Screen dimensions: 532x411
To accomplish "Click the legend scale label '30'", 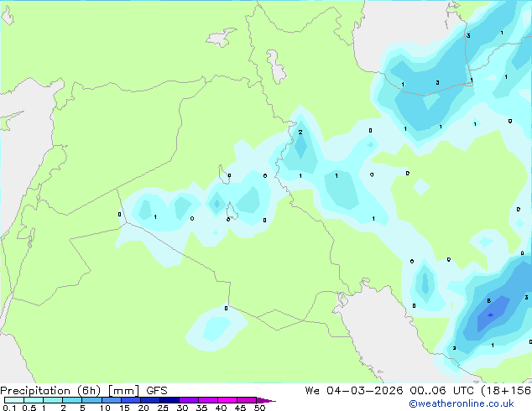I will point(182,408).
